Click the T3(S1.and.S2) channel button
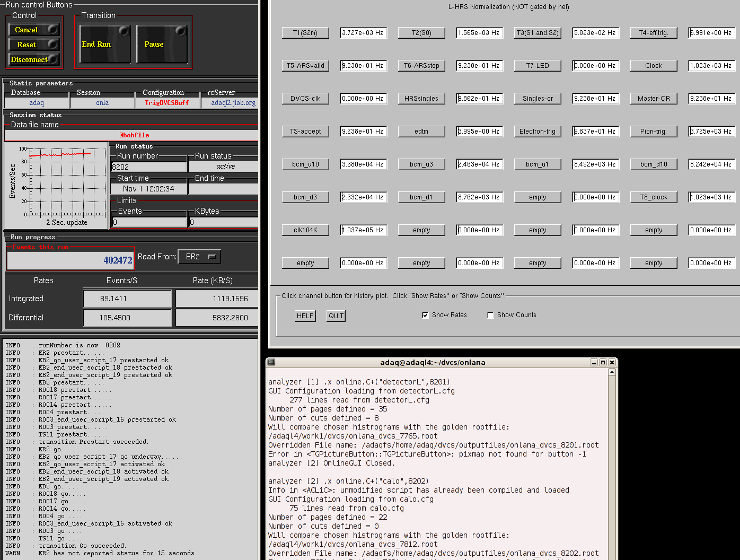740x560 pixels. [x=538, y=33]
